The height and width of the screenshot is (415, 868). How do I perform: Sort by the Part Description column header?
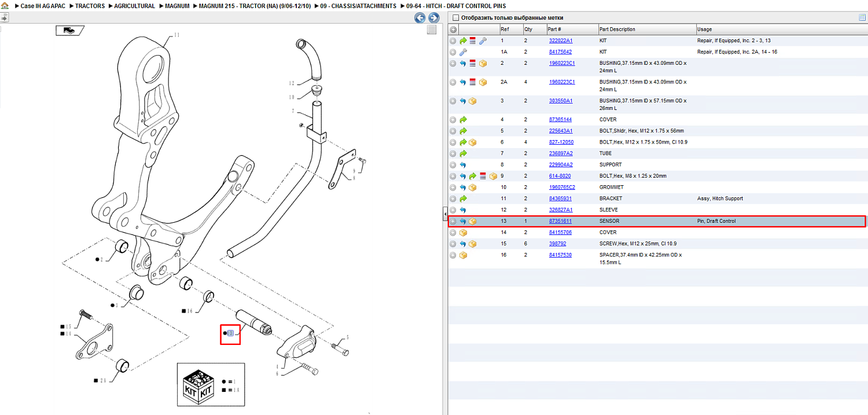click(x=646, y=30)
